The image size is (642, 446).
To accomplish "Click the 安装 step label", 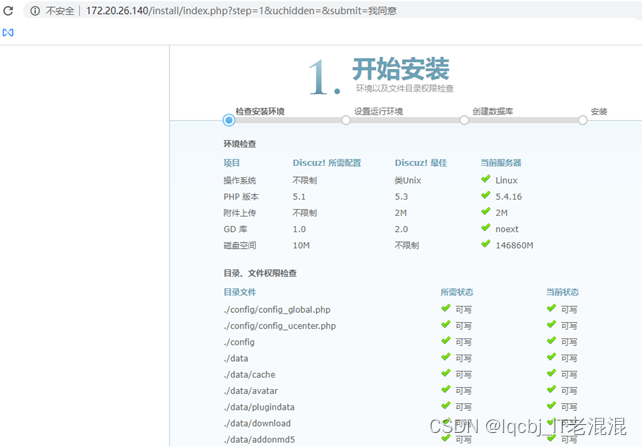I will pyautogui.click(x=599, y=111).
